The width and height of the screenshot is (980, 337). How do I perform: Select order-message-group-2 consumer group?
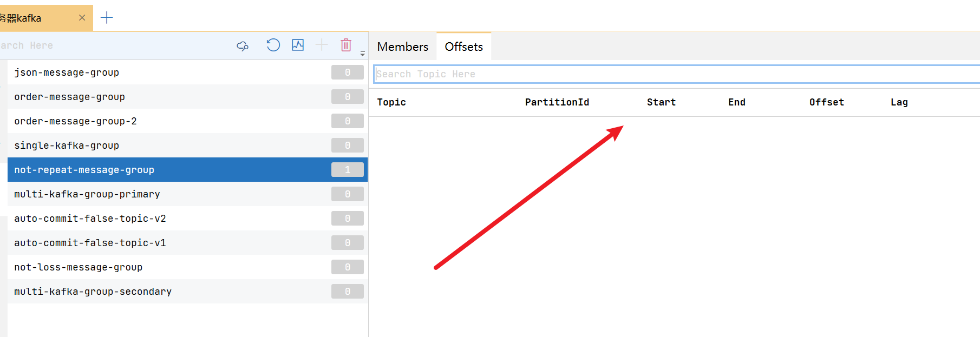[187, 121]
